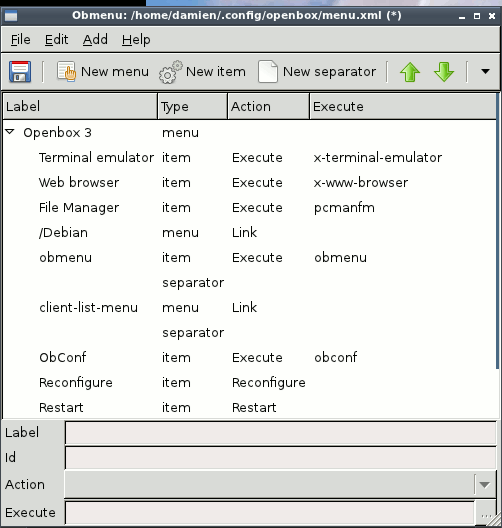Click the Id input field

tap(280, 458)
